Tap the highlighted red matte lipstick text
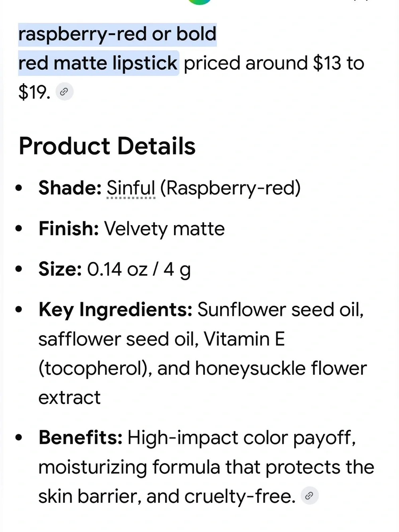This screenshot has width=399, height=532. (x=98, y=63)
